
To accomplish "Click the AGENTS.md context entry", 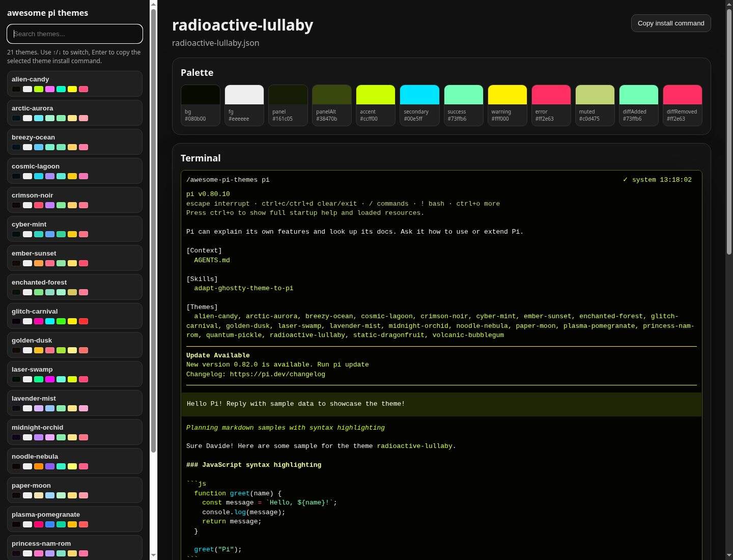I will click(x=212, y=260).
